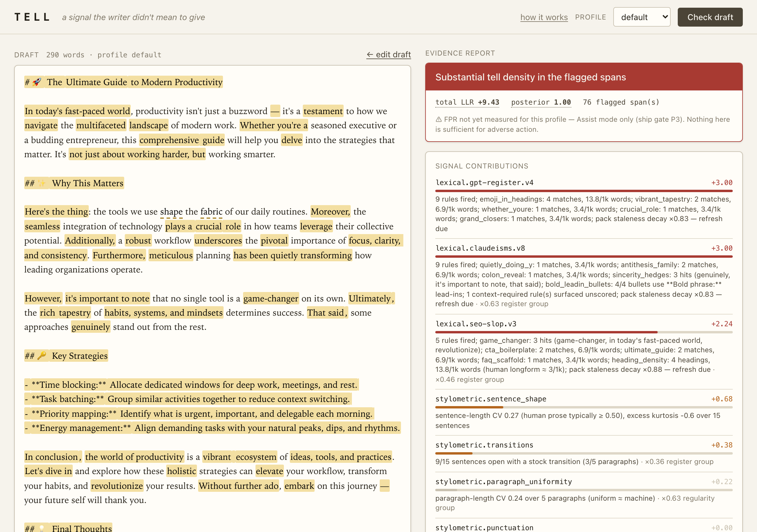
Task: Click the rocket emoji in the title heading
Action: 37,82
